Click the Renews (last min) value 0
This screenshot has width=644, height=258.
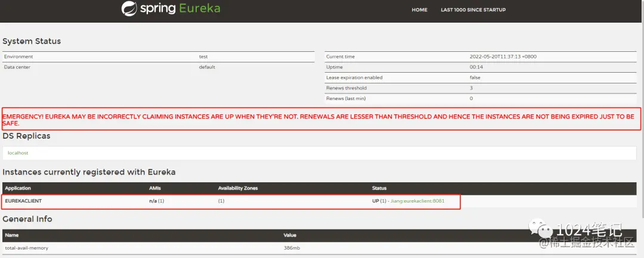(x=471, y=98)
